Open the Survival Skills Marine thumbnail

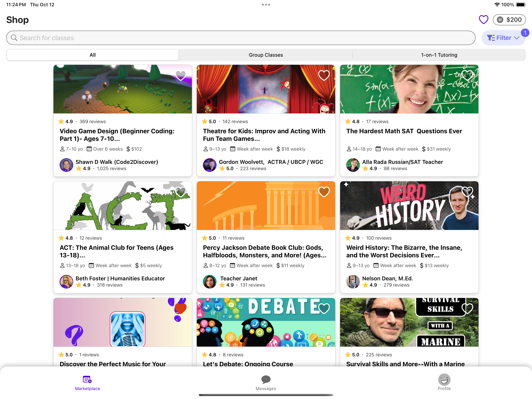[x=409, y=322]
